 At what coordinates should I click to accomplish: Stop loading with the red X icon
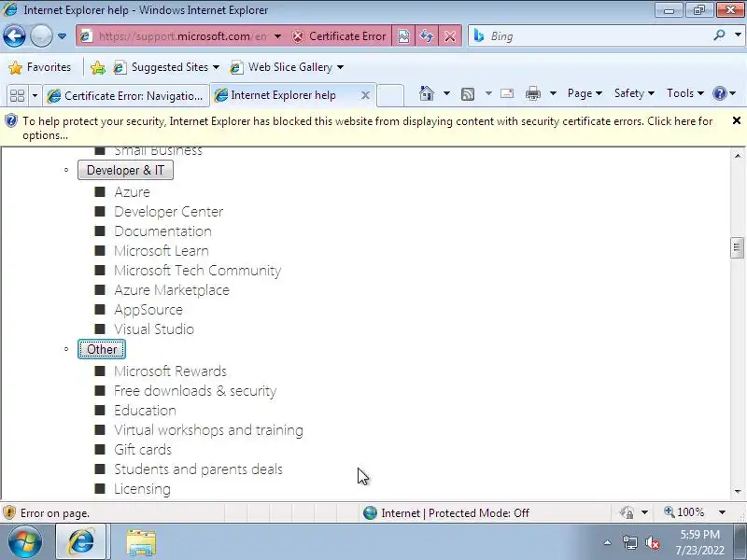pyautogui.click(x=449, y=36)
